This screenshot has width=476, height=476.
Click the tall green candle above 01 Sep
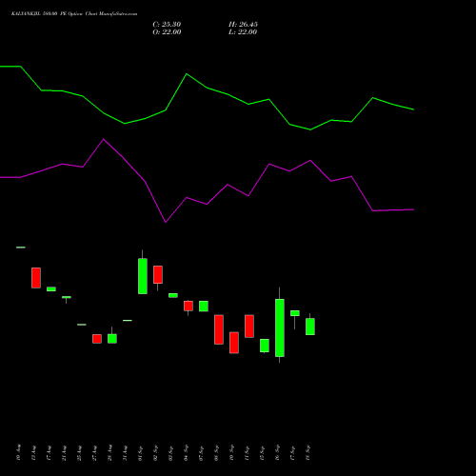[x=143, y=276]
